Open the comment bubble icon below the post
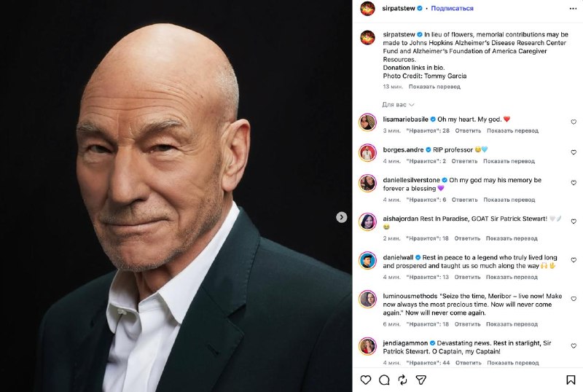The height and width of the screenshot is (392, 583). (x=384, y=380)
